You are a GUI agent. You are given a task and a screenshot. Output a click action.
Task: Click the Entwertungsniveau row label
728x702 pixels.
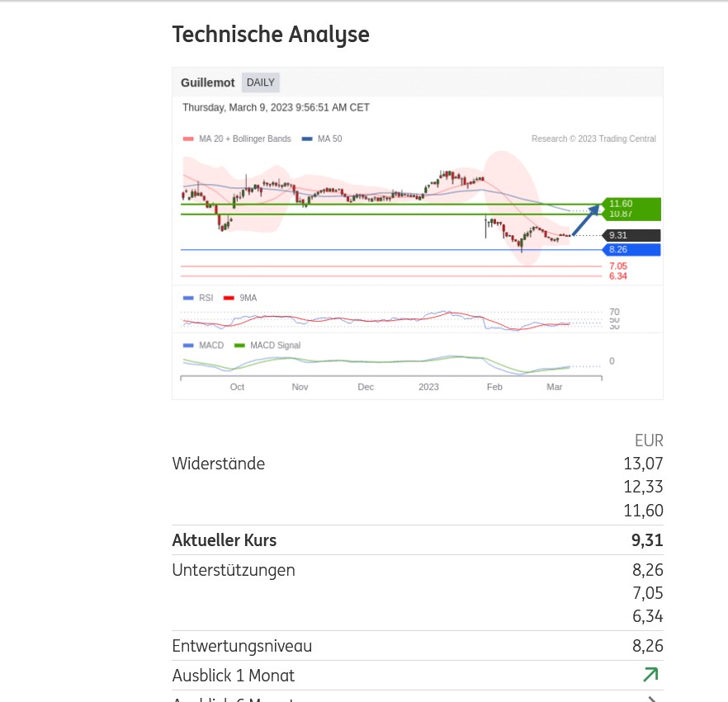[x=242, y=646]
